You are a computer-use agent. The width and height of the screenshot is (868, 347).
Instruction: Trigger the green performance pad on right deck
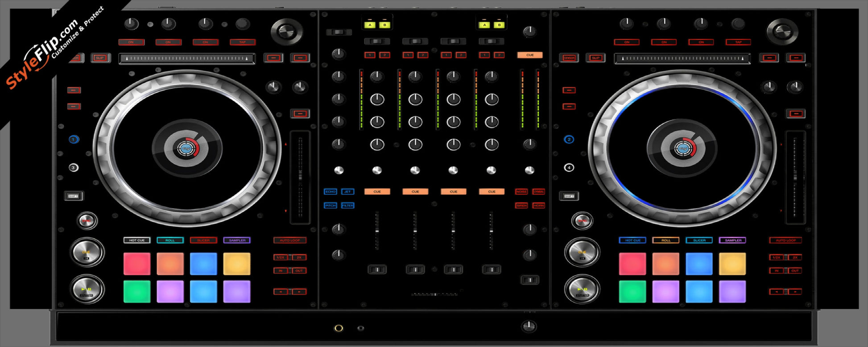coord(632,291)
